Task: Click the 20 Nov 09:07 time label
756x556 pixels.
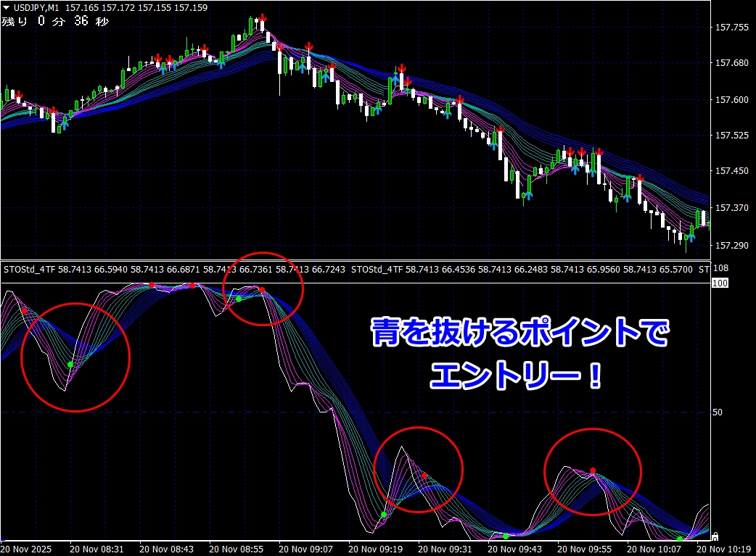Action: pyautogui.click(x=305, y=549)
